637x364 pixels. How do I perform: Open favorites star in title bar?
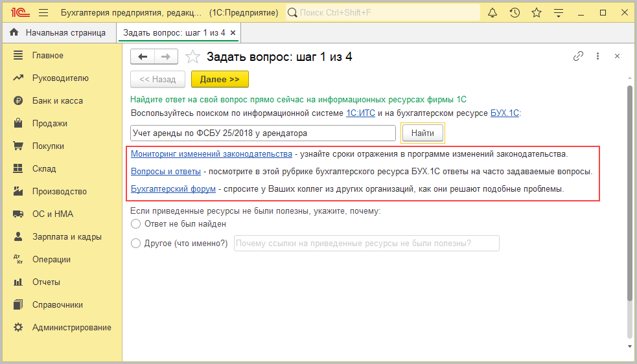[x=537, y=12]
